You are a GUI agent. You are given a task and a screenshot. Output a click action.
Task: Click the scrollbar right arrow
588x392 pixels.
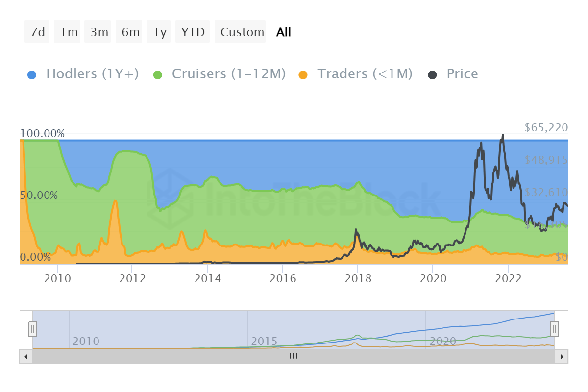pos(562,356)
